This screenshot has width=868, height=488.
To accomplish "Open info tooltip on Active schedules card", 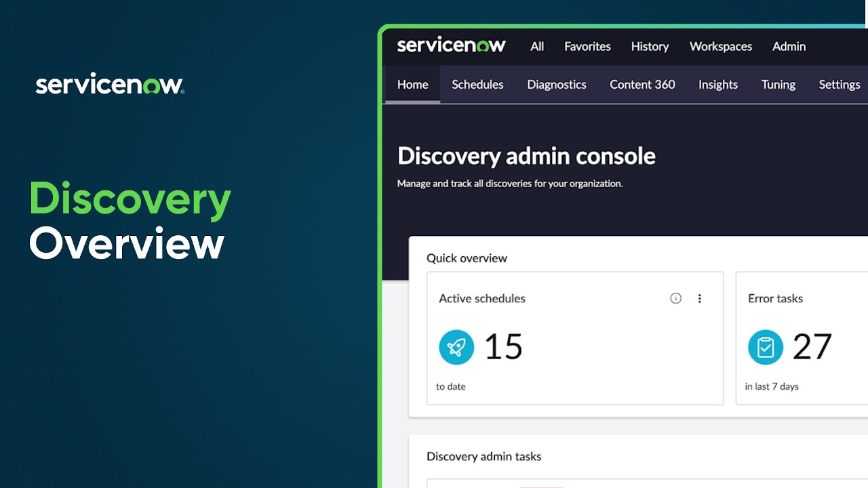I will (x=675, y=298).
